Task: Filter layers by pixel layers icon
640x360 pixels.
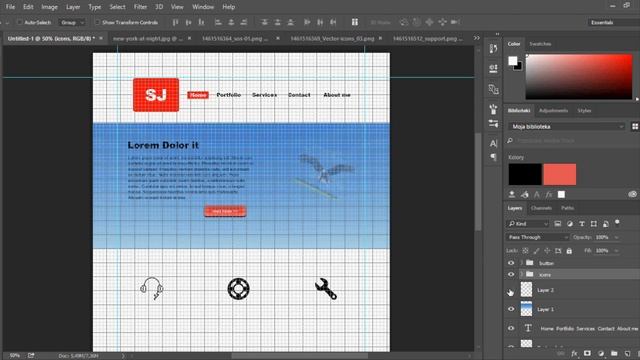Action: (x=558, y=224)
